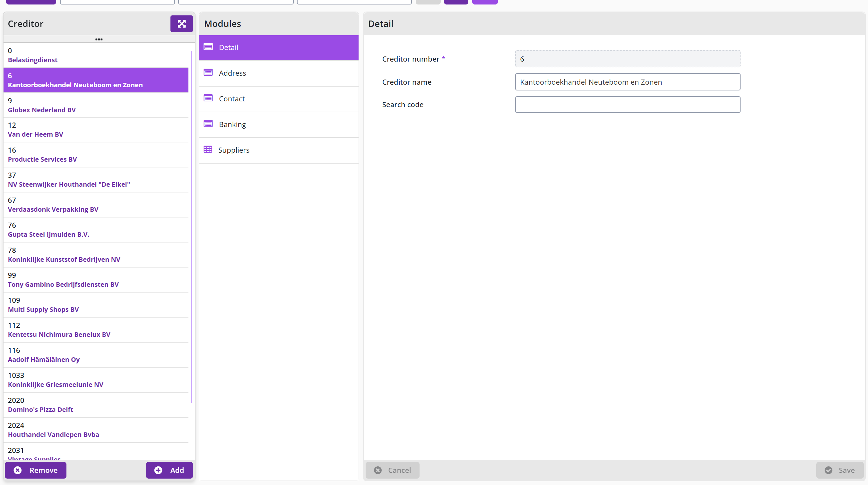868x485 pixels.
Task: Select creditor Belastingdienst
Action: [96, 55]
